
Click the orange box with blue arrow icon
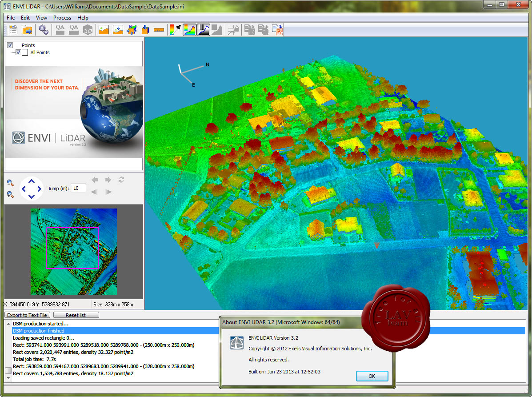(x=145, y=30)
